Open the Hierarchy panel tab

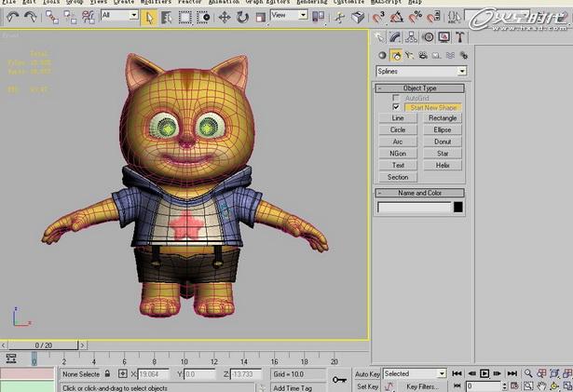point(411,37)
